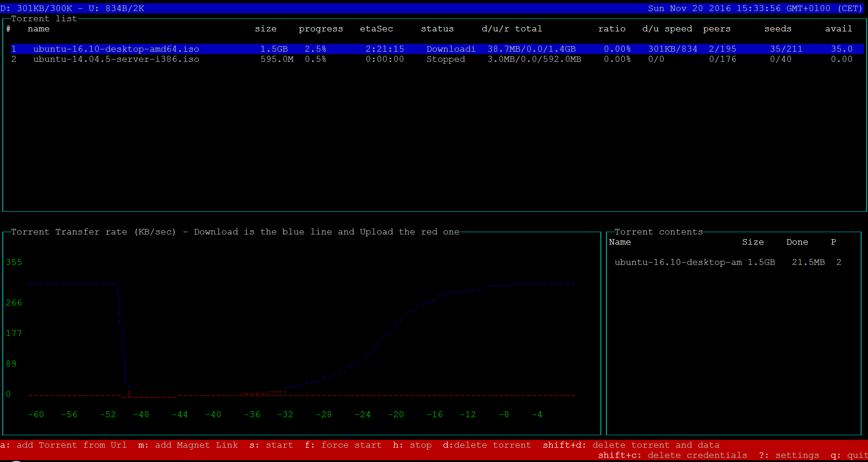Screen dimensions: 868x462
Task: Click the 301KB/834 speed cell
Action: point(673,49)
